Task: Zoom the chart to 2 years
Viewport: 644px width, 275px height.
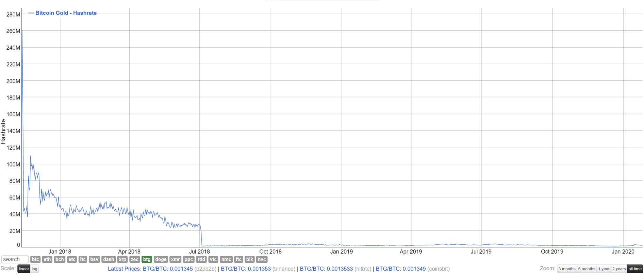Action: [619, 269]
